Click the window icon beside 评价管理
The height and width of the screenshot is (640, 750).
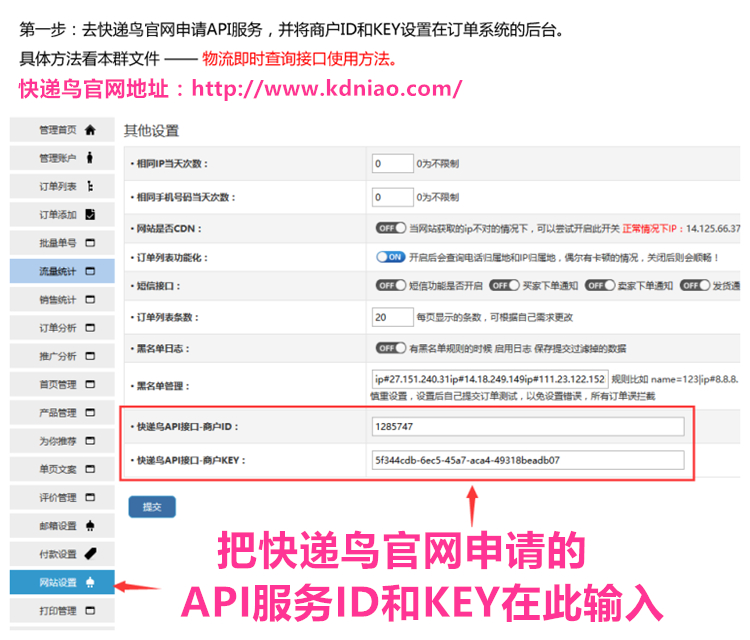point(90,497)
